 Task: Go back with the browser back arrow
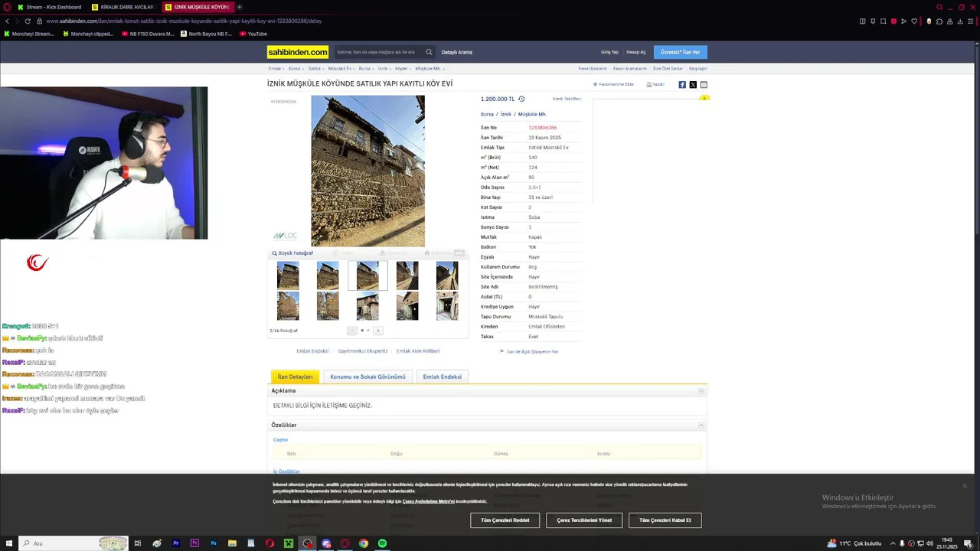(7, 21)
